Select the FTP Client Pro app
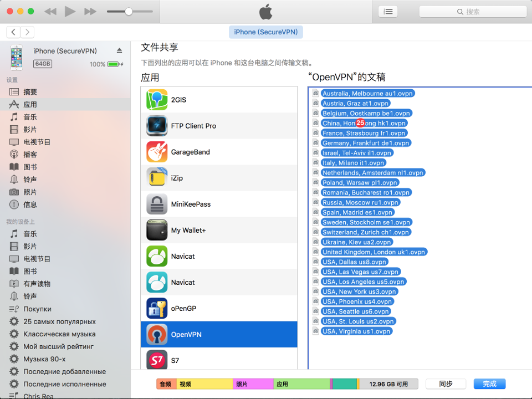Image resolution: width=532 pixels, height=399 pixels. (219, 126)
